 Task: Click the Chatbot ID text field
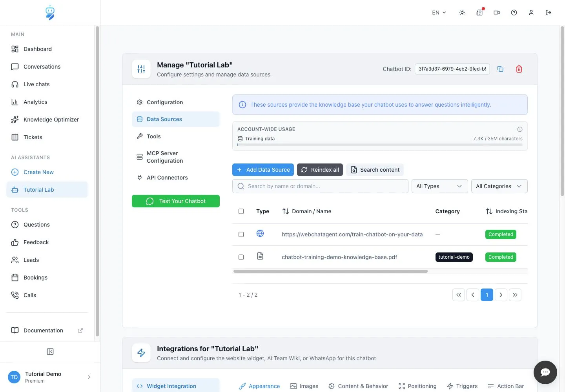click(x=452, y=69)
